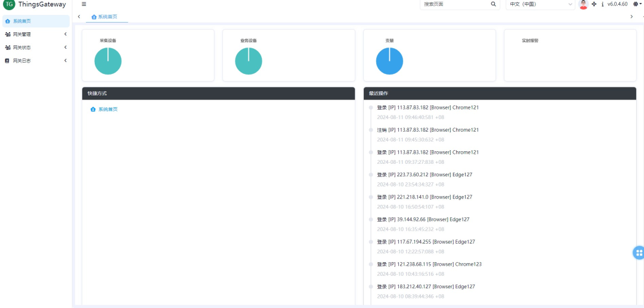
Task: Select 系统首页 in the sidebar
Action: tap(36, 21)
